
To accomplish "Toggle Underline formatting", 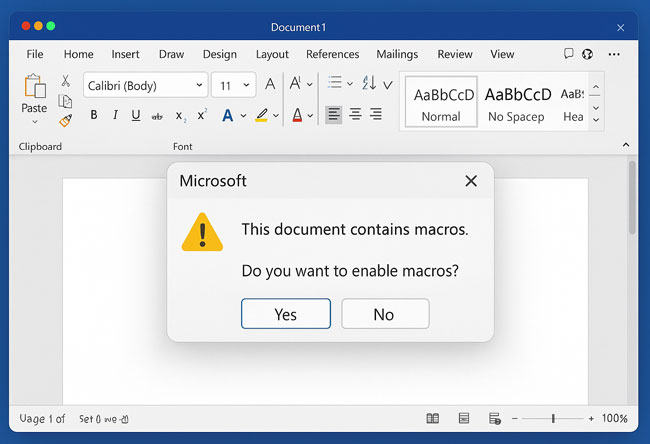I will coord(136,115).
